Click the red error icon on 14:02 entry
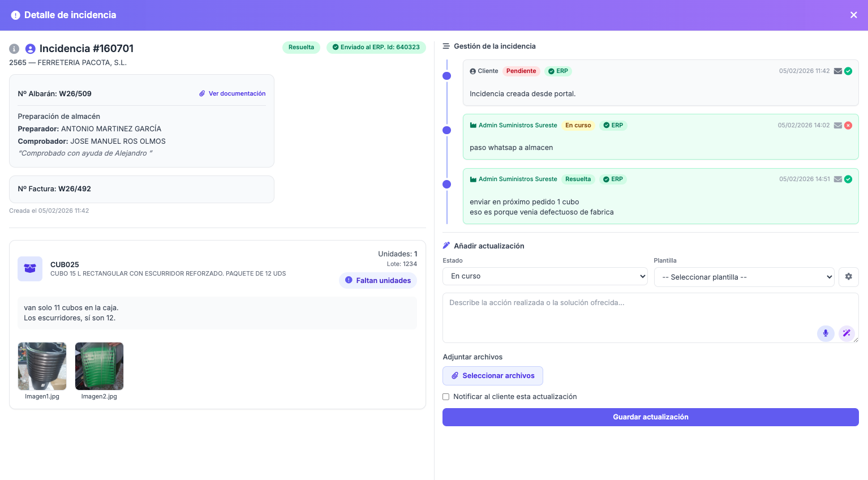The height and width of the screenshot is (480, 868). (x=848, y=125)
